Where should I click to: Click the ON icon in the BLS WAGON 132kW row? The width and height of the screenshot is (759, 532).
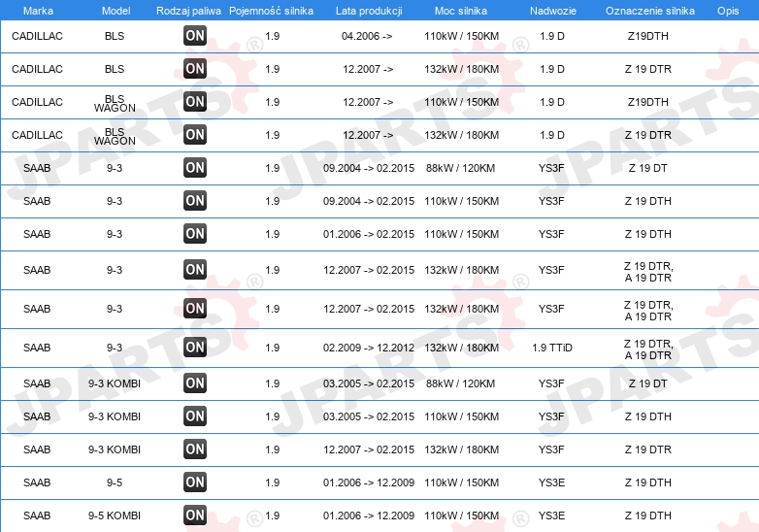click(195, 134)
